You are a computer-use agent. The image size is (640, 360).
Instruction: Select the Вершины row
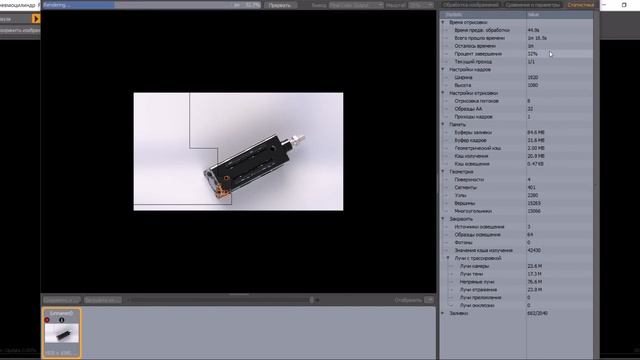517,203
